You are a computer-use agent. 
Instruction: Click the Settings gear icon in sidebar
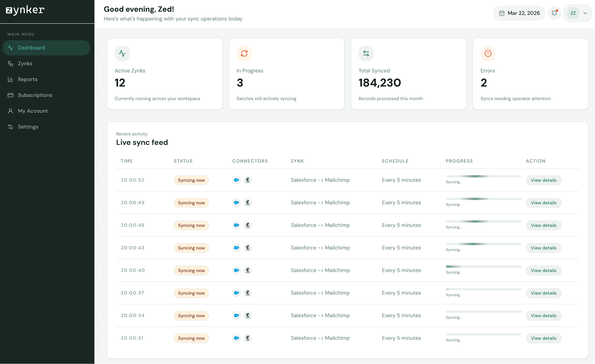pyautogui.click(x=10, y=127)
